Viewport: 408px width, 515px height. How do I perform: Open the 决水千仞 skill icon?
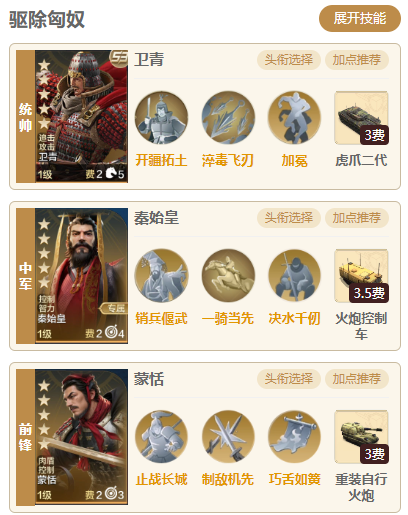tap(294, 276)
